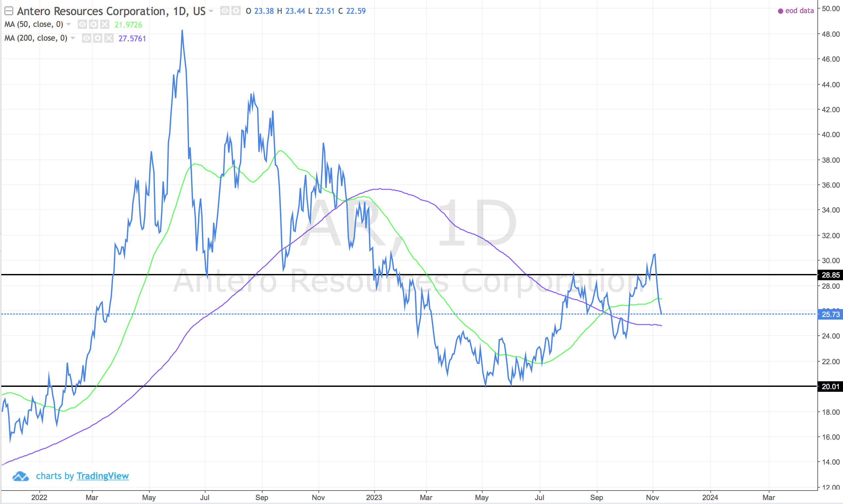Hide the MA 50 indicator via eye icon
Screen dimensions: 843x504
(x=82, y=25)
